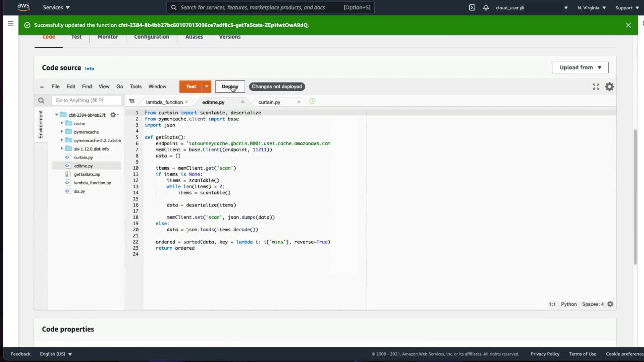
Task: Open status bar settings gear
Action: (610, 304)
